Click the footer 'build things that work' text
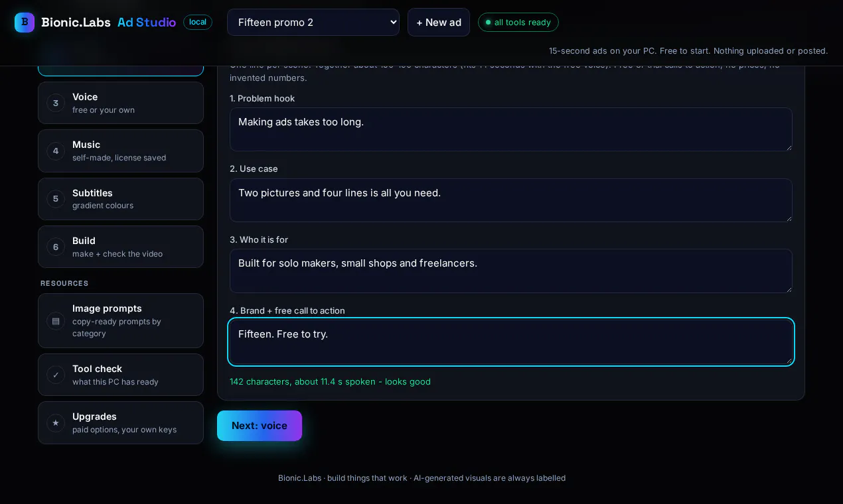Screen dimensions: 843x504 pyautogui.click(x=367, y=478)
